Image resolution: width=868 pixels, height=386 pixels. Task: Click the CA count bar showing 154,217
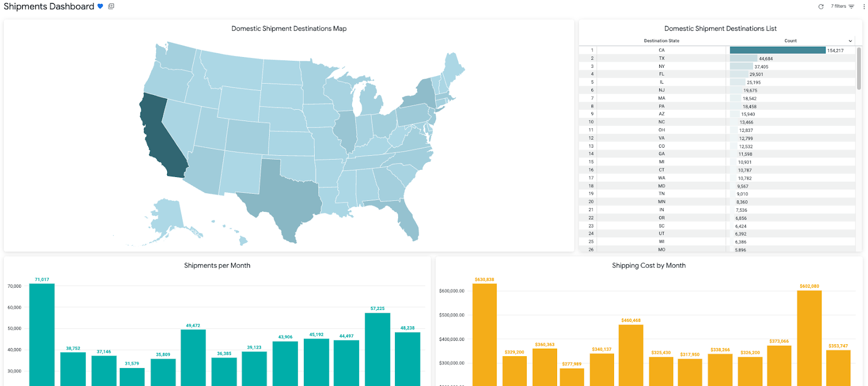(777, 50)
